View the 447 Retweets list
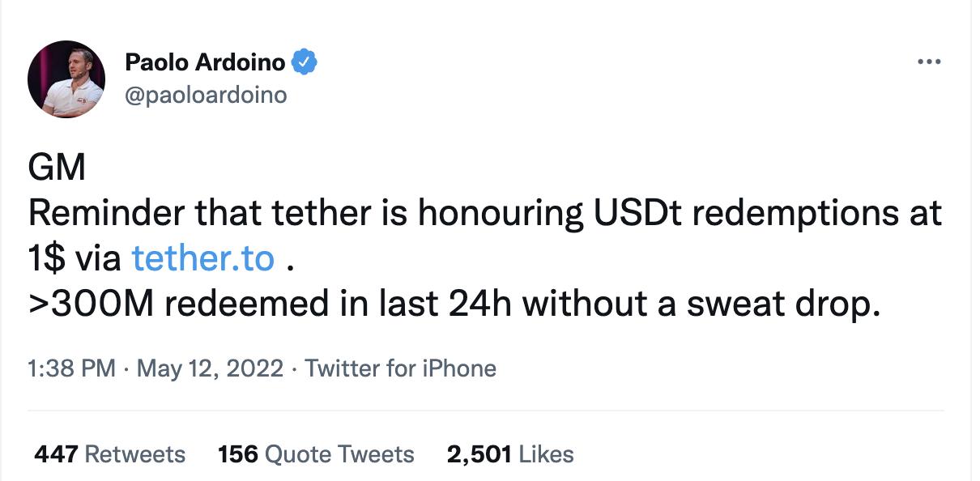The image size is (980, 481). pyautogui.click(x=109, y=454)
